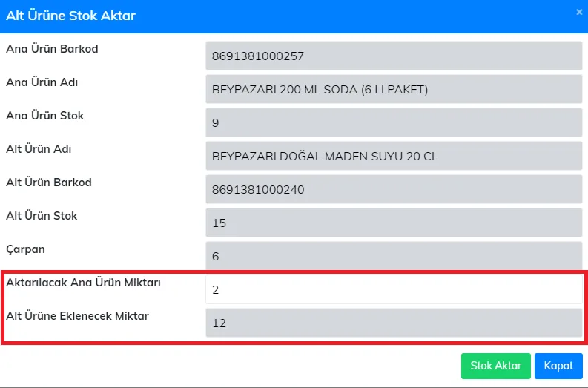Click the green Stok Aktar button
This screenshot has height=388, width=588.
pos(496,366)
